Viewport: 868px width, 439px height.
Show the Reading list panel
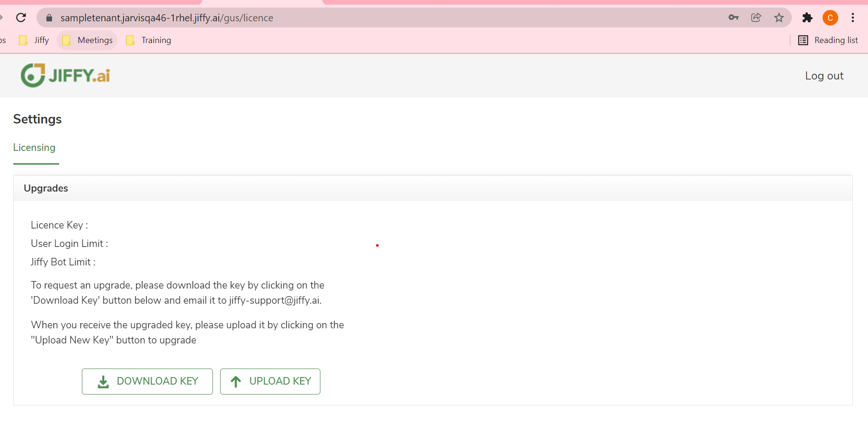(x=828, y=40)
